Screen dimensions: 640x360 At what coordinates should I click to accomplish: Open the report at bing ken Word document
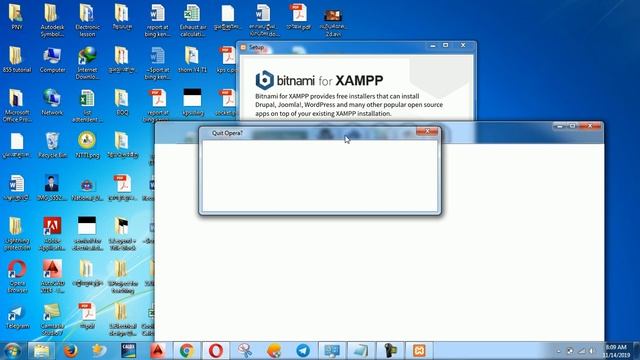point(157,20)
